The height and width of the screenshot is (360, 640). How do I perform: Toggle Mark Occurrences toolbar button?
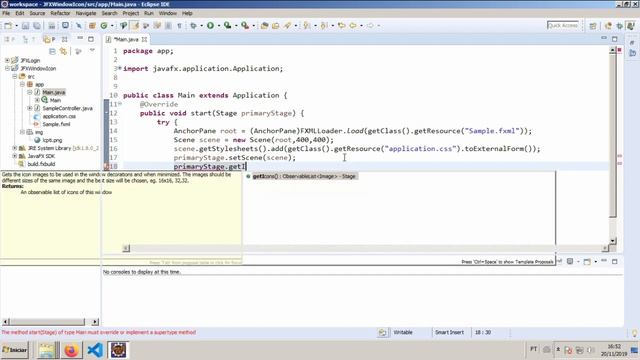(x=134, y=26)
